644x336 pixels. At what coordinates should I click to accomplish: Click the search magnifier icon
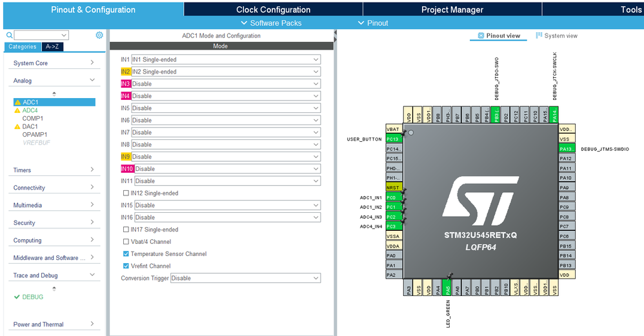9,35
